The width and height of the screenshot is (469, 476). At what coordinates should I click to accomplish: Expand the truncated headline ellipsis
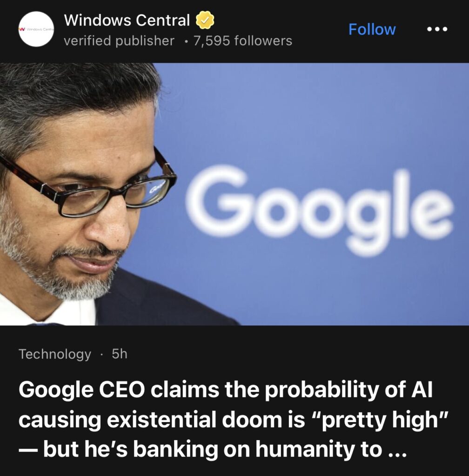(397, 450)
